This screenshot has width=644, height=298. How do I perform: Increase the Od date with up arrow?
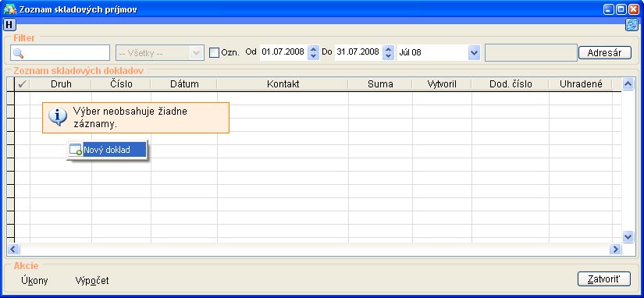(x=313, y=49)
